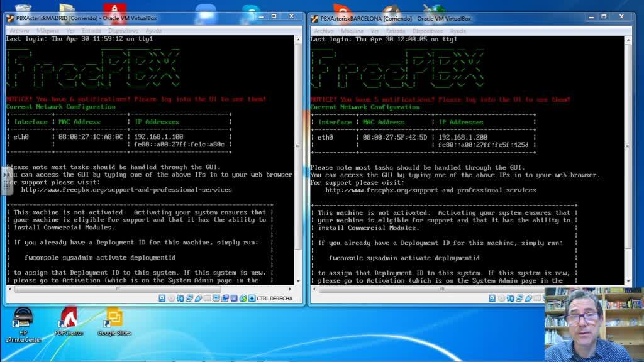The image size is (644, 362).
Task: Click shared folders icon in MADRID status bar
Action: click(x=207, y=299)
